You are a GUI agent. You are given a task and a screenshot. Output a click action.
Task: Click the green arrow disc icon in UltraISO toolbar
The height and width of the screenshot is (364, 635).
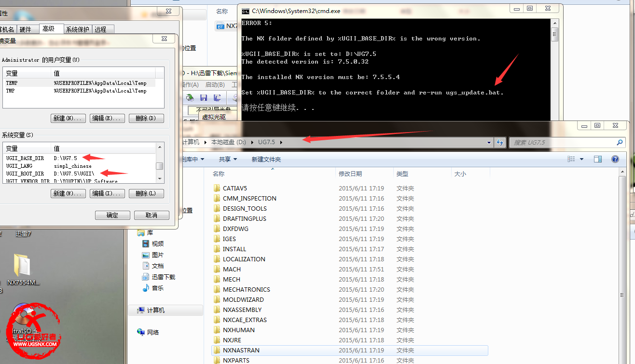coord(190,97)
